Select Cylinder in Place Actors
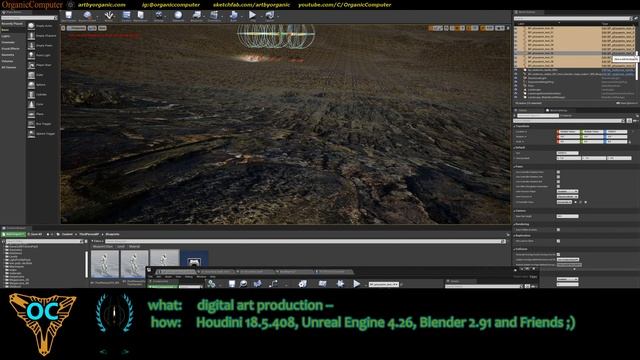The width and height of the screenshot is (640, 360). coord(42,95)
